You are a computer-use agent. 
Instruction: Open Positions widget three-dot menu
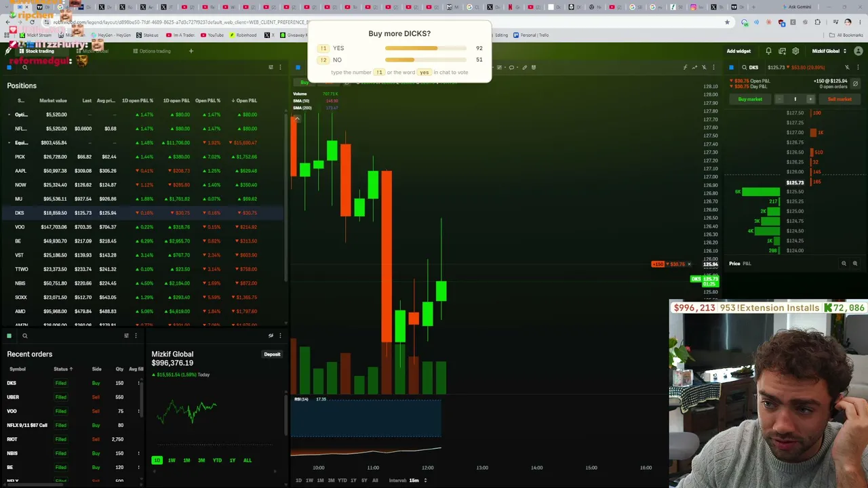(x=280, y=67)
